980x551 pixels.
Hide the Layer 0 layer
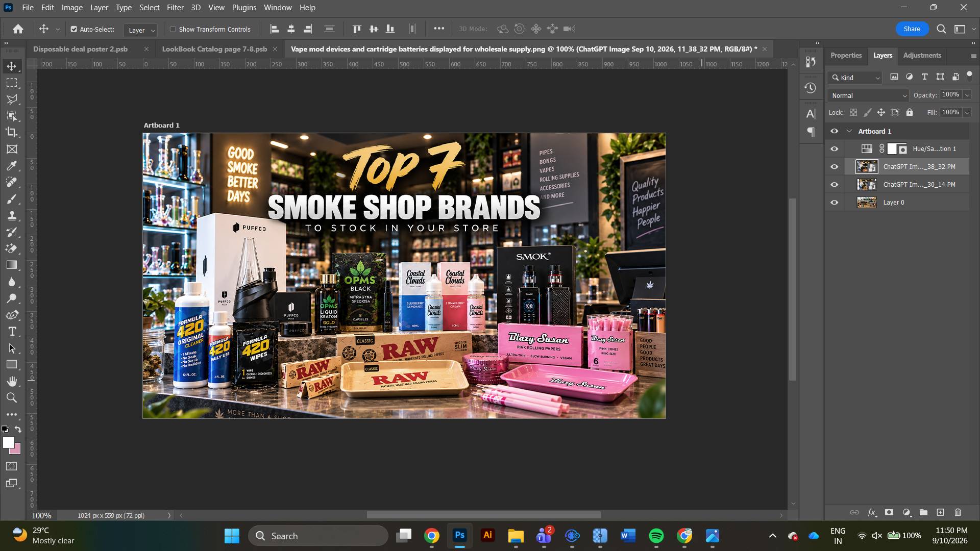[834, 203]
